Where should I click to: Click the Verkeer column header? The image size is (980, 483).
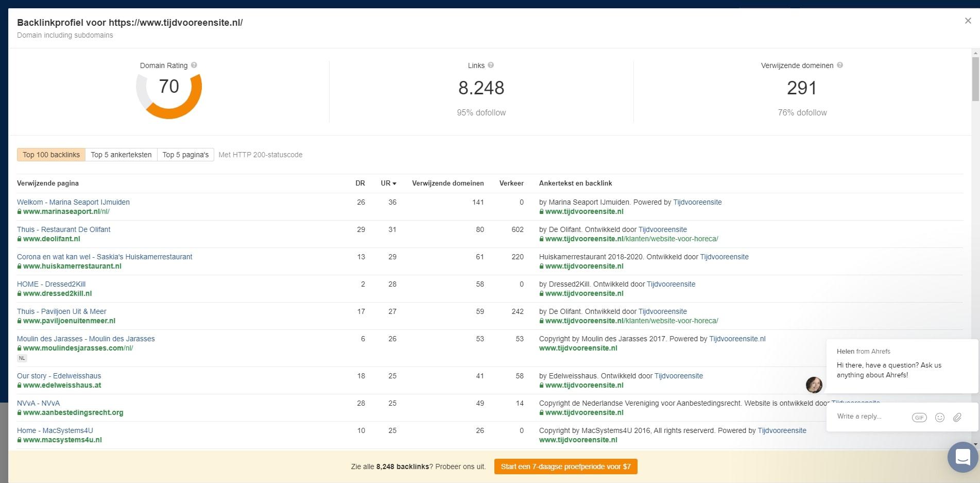[x=511, y=183]
